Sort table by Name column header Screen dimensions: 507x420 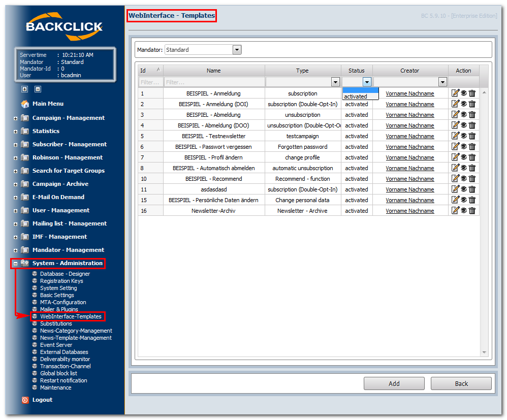coord(214,71)
